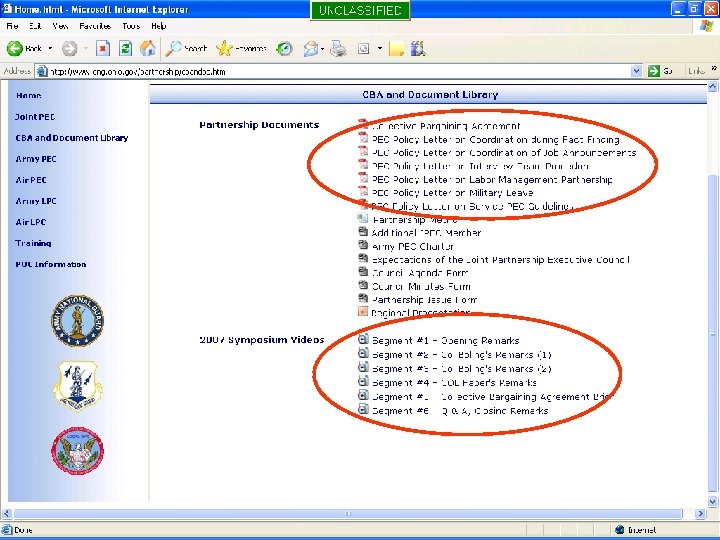
Task: Open PEC Policy Letter on Military Leave
Action: tap(453, 193)
